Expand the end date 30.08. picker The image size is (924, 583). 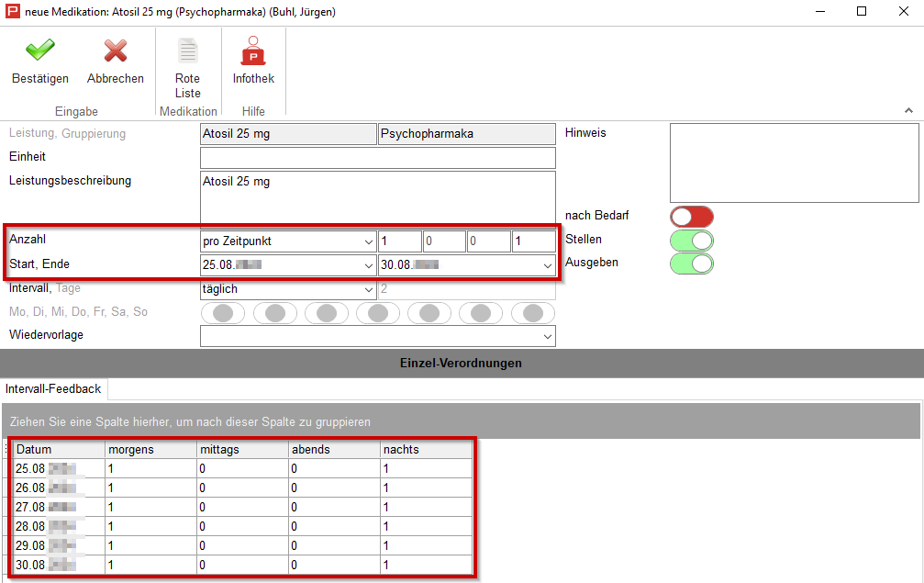(x=548, y=265)
